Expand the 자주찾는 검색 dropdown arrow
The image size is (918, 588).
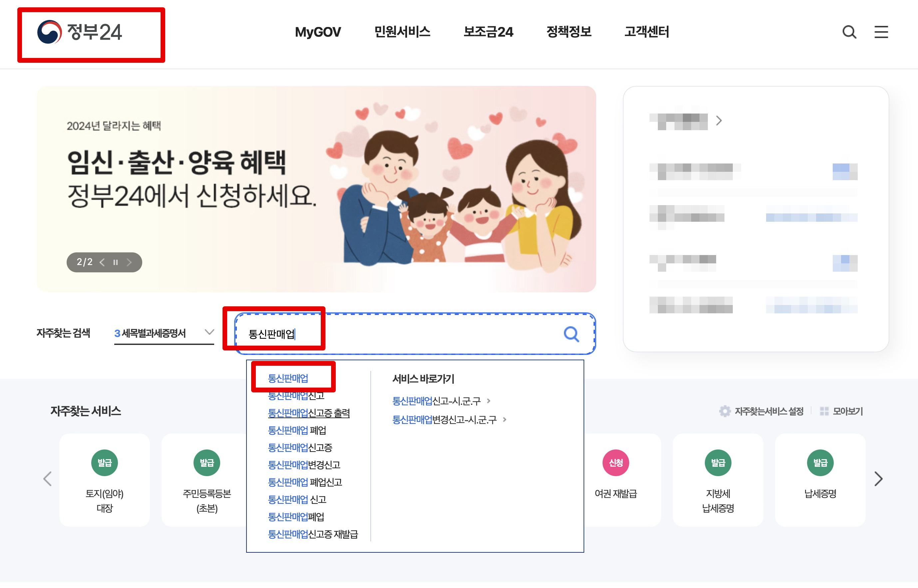[x=209, y=332]
